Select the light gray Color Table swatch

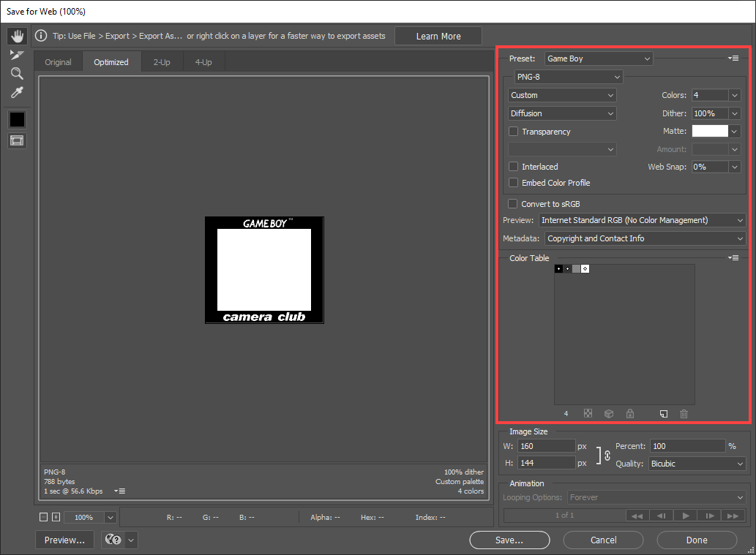[x=576, y=269]
